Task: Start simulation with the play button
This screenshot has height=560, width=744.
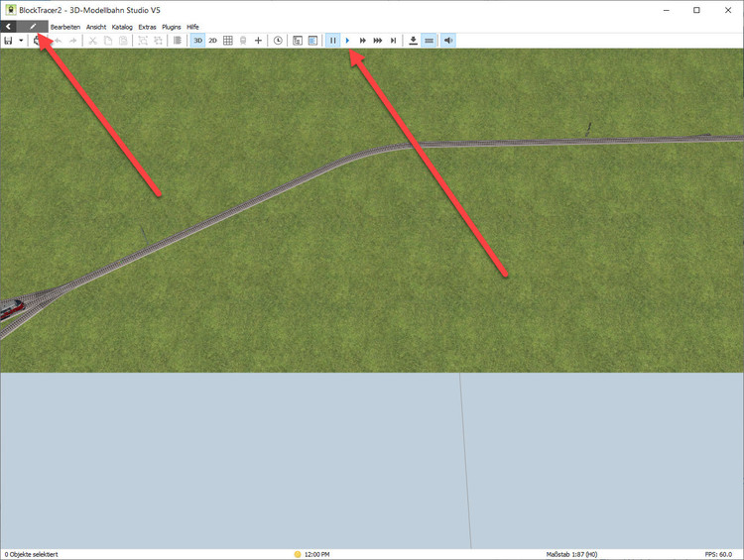Action: pos(348,41)
